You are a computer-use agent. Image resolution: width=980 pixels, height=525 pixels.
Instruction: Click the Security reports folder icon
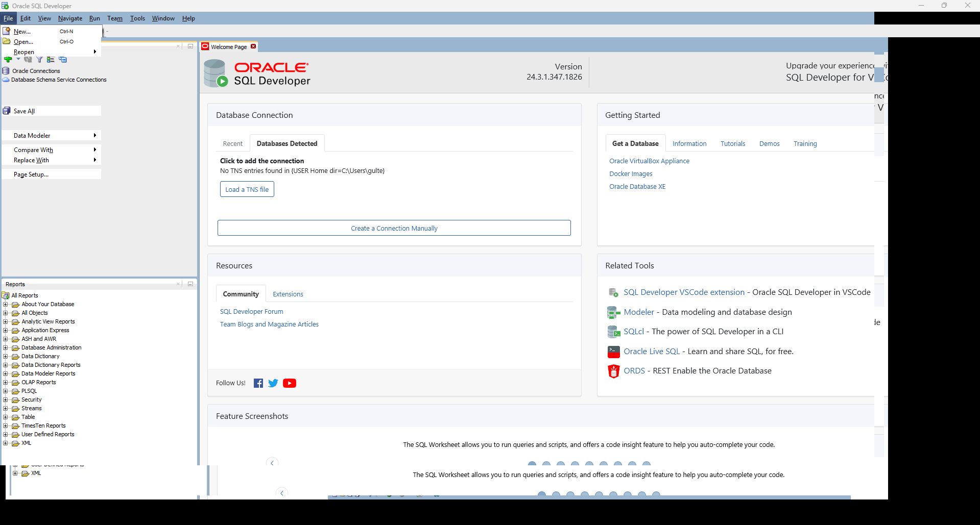coord(15,400)
